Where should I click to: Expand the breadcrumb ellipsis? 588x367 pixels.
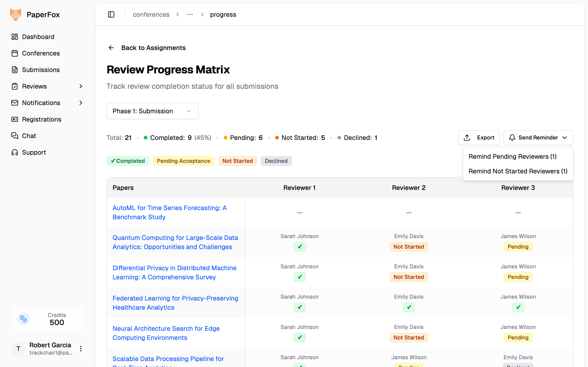[x=190, y=14]
